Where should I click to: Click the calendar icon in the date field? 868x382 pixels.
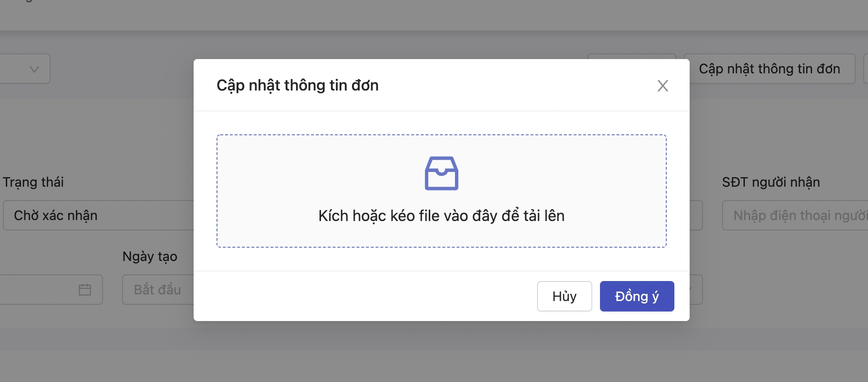(x=85, y=290)
